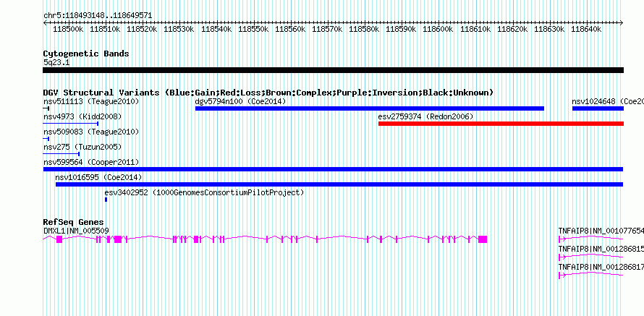644x316 pixels.
Task: Select the large last exon of DMXL1
Action: point(483,239)
